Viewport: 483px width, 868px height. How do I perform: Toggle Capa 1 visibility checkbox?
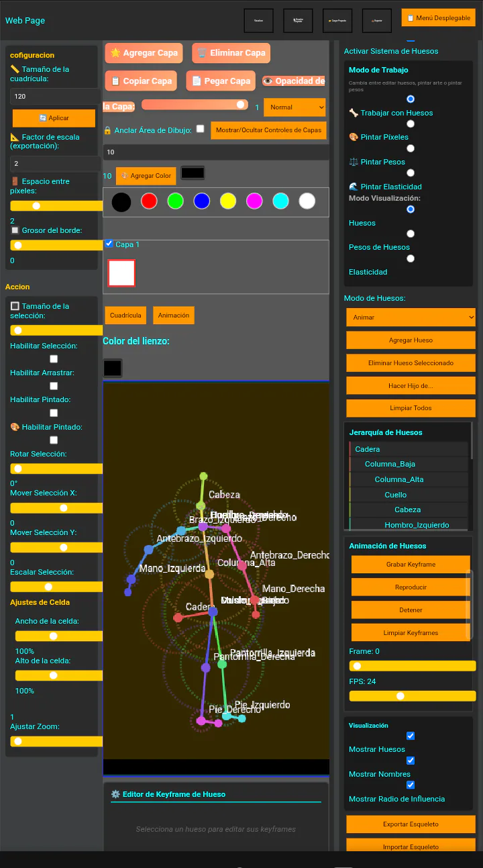(109, 244)
